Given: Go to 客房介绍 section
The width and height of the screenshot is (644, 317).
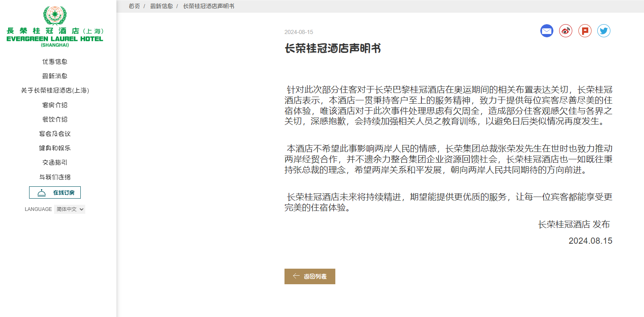Looking at the screenshot, I should pos(55,105).
